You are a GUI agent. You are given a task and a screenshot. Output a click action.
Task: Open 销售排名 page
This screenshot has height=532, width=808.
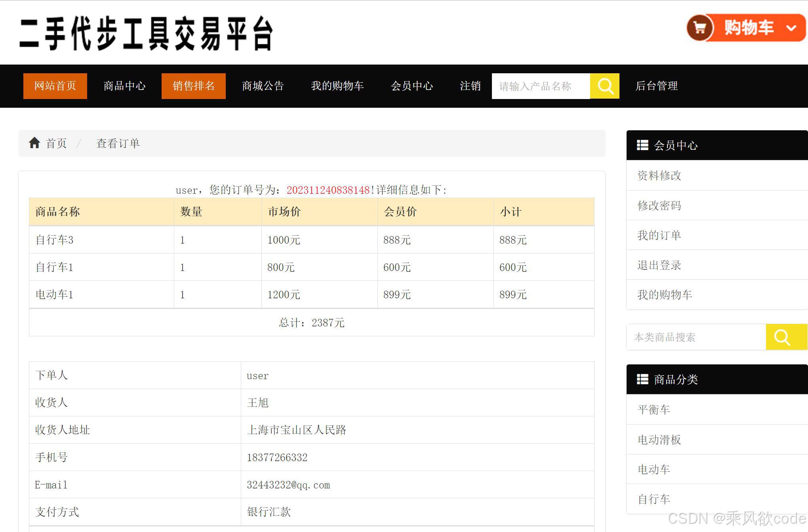tap(193, 86)
